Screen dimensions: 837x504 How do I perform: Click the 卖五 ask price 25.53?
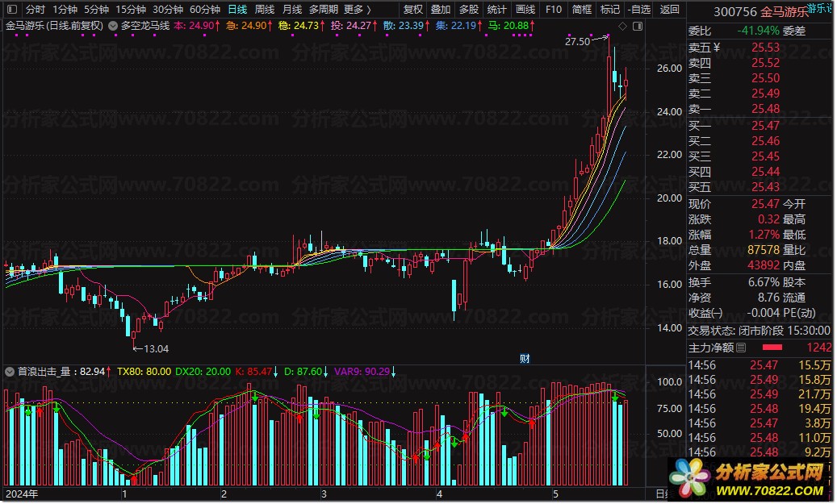coord(765,48)
